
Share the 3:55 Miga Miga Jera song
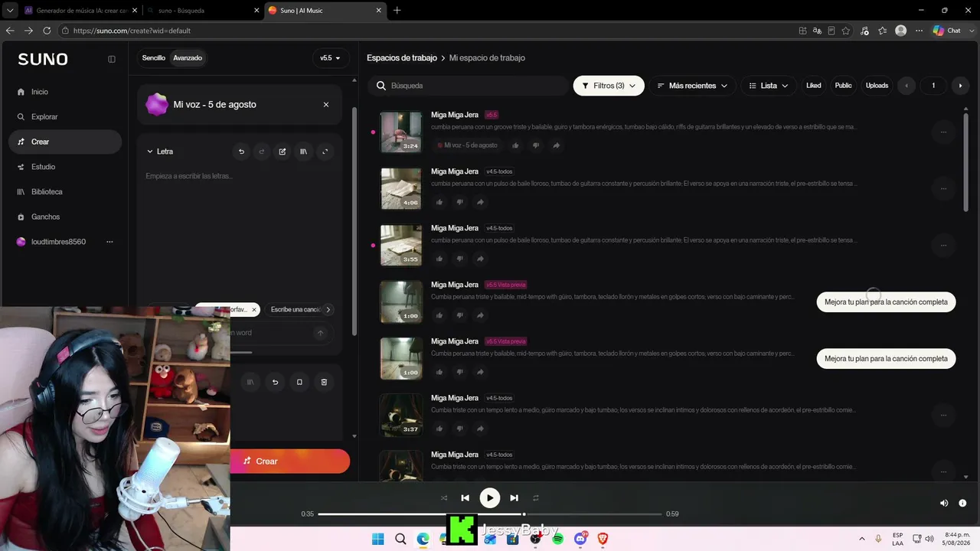(480, 259)
